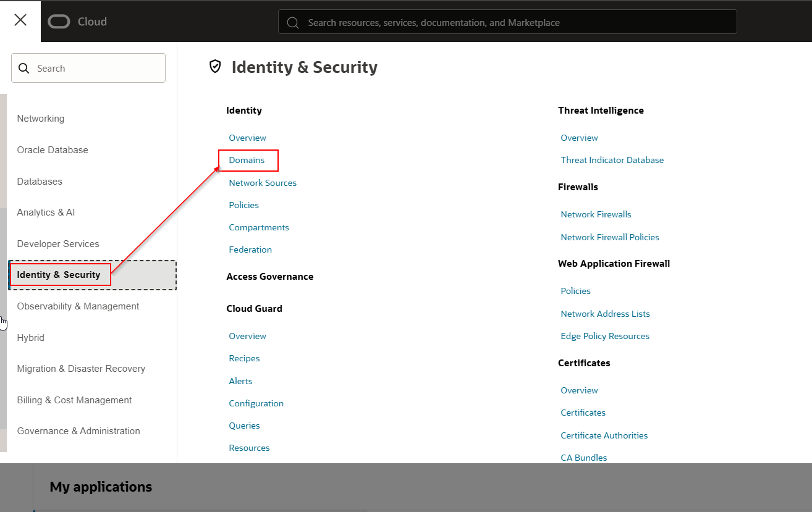Open Network Firewall Policies link
This screenshot has height=512, width=812.
pyautogui.click(x=610, y=237)
